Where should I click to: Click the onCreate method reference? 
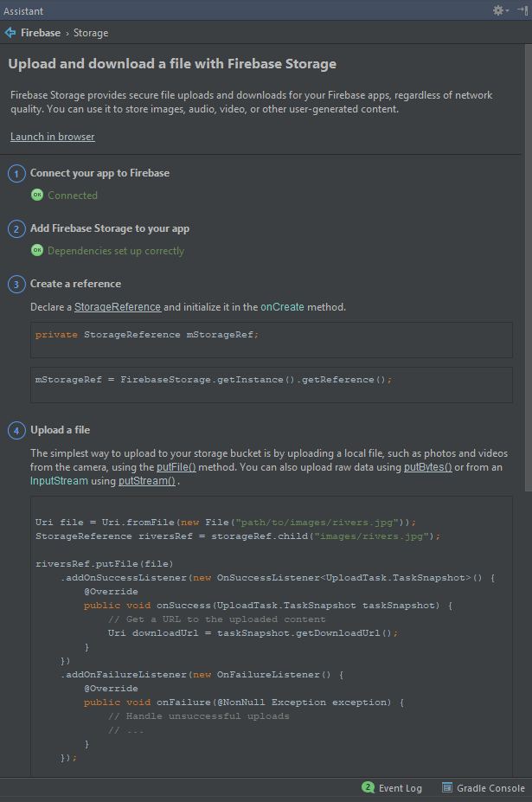[x=282, y=307]
